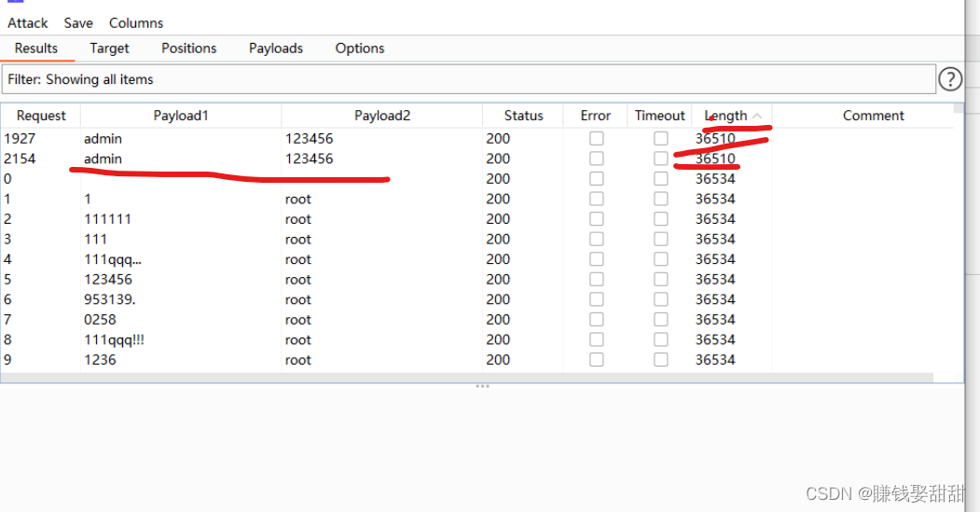
Task: Click payload 1236 in request 9 row
Action: tap(100, 359)
